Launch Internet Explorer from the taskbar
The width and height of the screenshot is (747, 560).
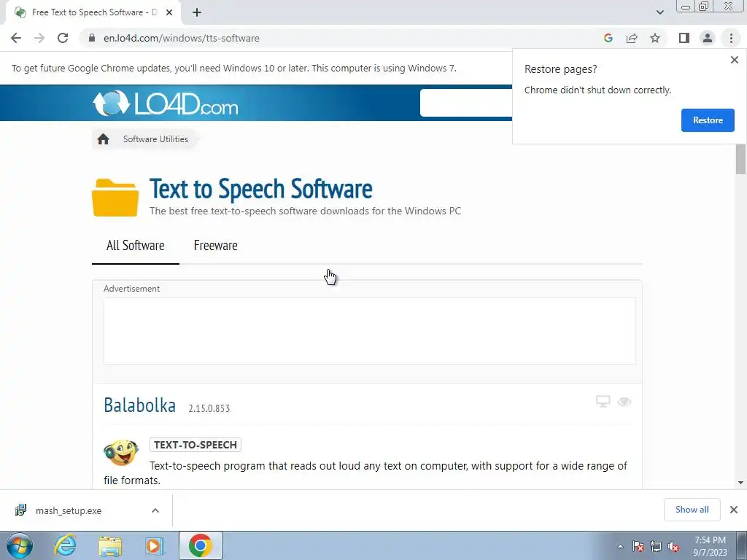click(65, 545)
